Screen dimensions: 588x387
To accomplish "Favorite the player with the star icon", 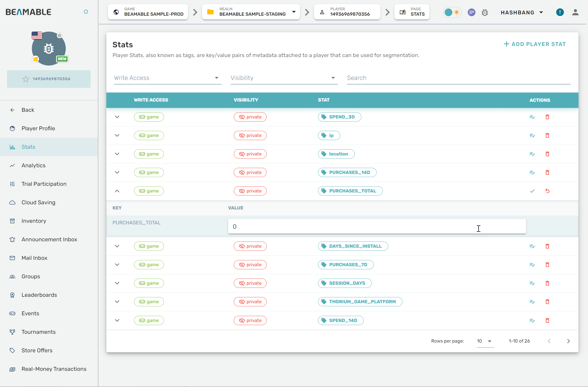I will (x=26, y=79).
